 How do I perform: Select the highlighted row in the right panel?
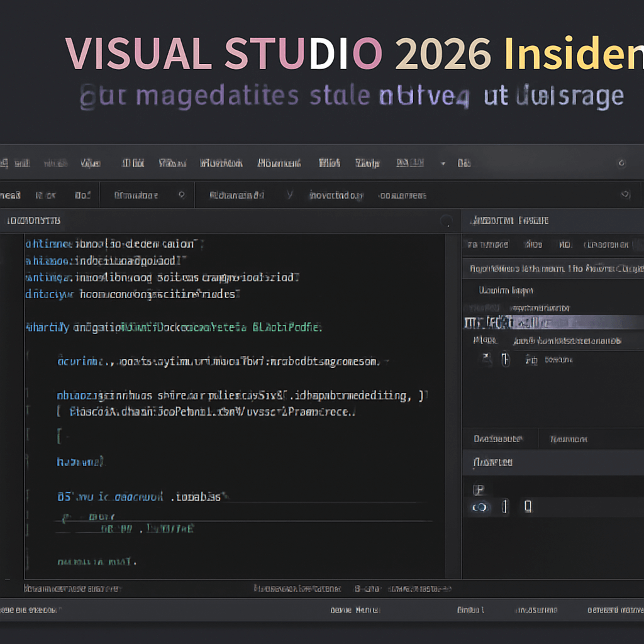553,323
